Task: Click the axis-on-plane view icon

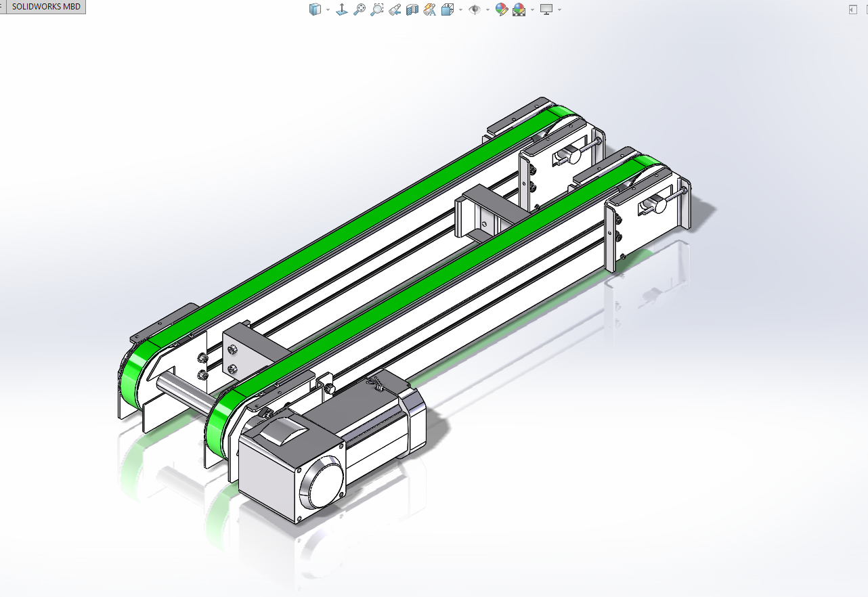Action: point(342,9)
